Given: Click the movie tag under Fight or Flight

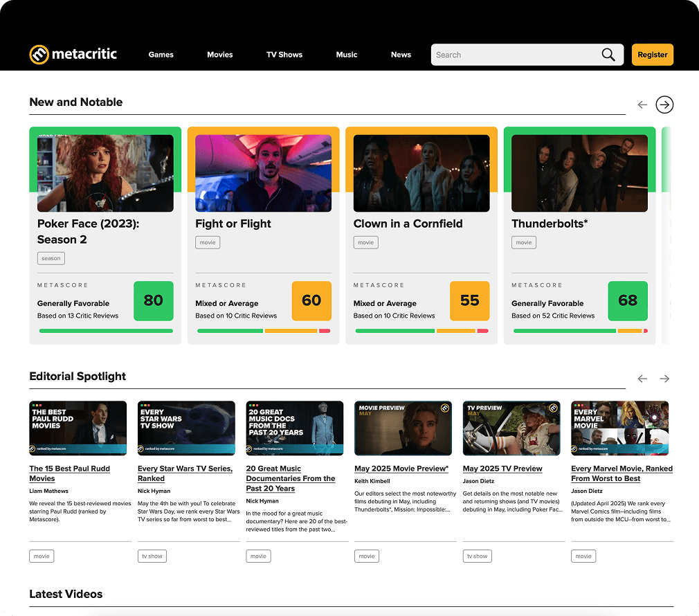Looking at the screenshot, I should pyautogui.click(x=208, y=242).
